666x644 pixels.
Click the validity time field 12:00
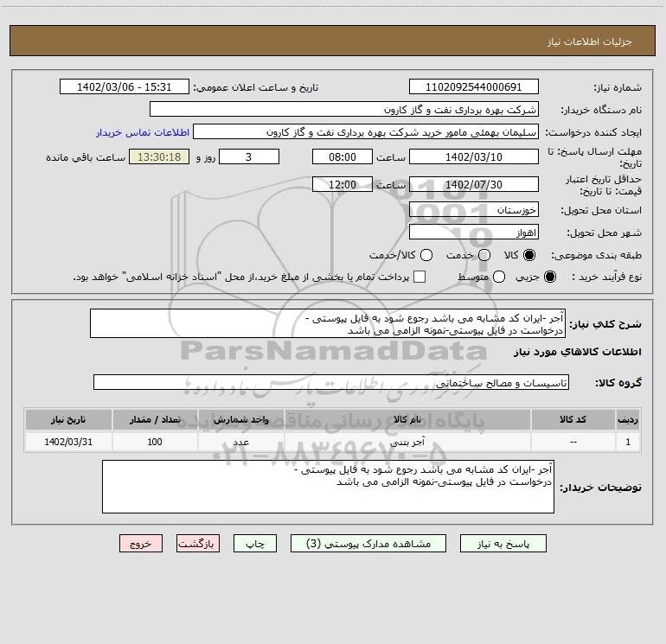[343, 185]
